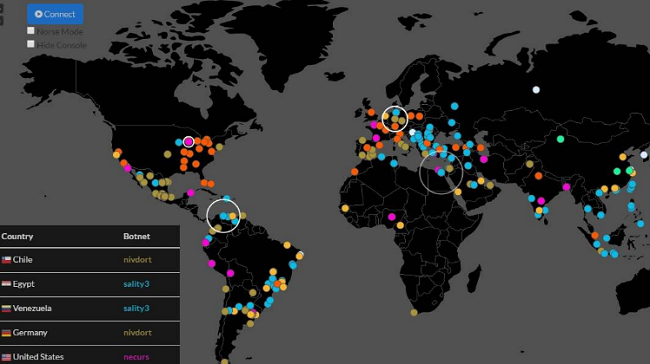
Task: Click the sality3 link in Egypt row
Action: [x=136, y=284]
